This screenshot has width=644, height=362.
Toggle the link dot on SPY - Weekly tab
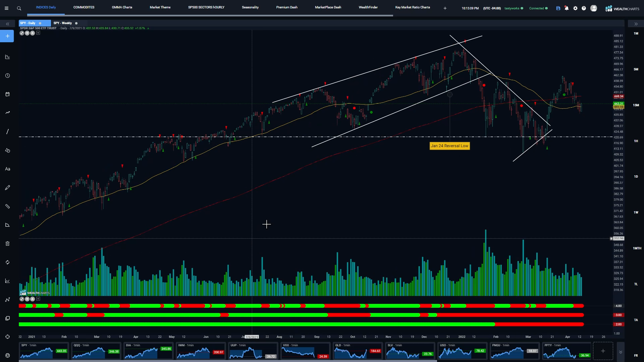click(76, 23)
